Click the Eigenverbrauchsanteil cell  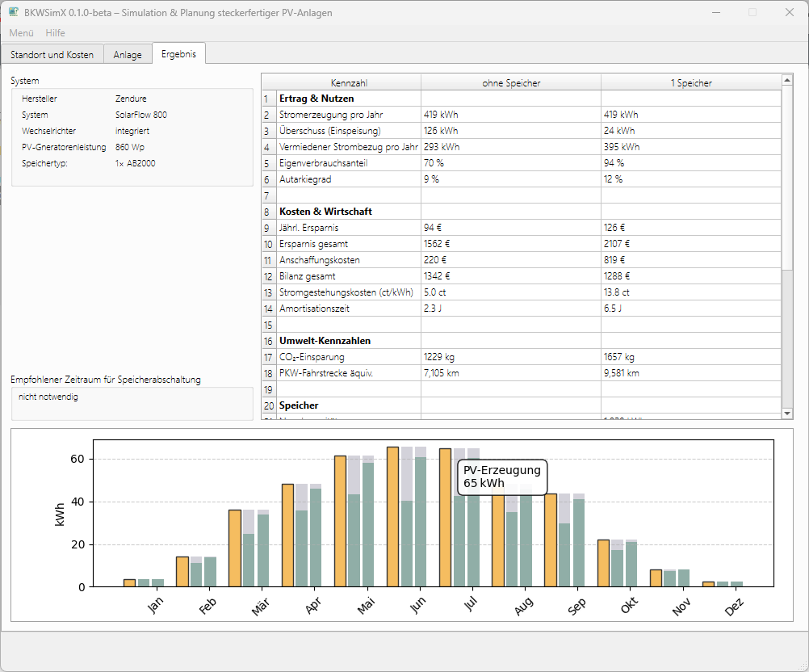349,163
